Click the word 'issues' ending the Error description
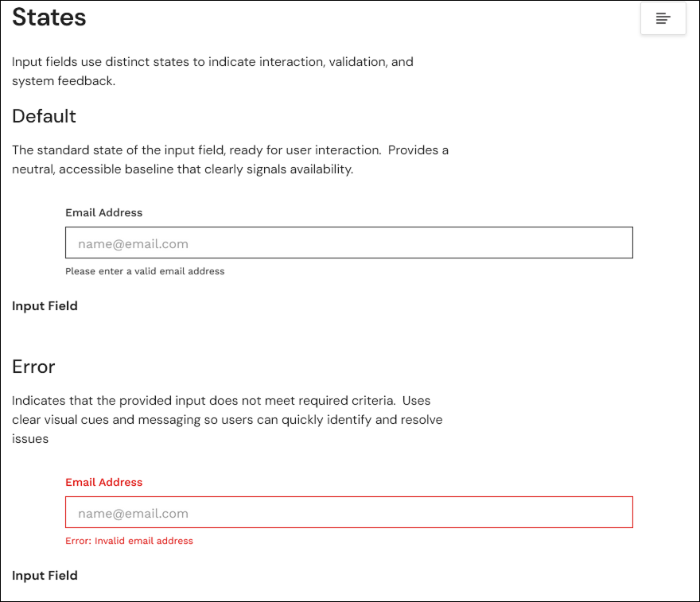The image size is (700, 602). pyautogui.click(x=30, y=439)
